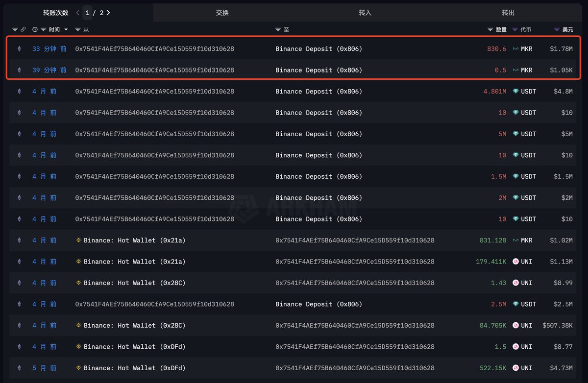This screenshot has width=588, height=383.
Task: Select the 转账次数 tab
Action: tap(55, 13)
